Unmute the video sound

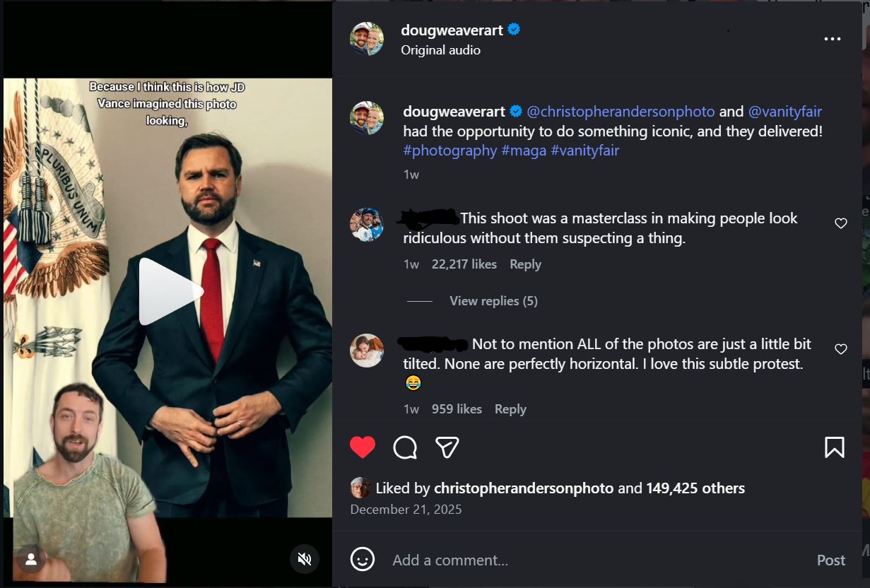coord(305,560)
